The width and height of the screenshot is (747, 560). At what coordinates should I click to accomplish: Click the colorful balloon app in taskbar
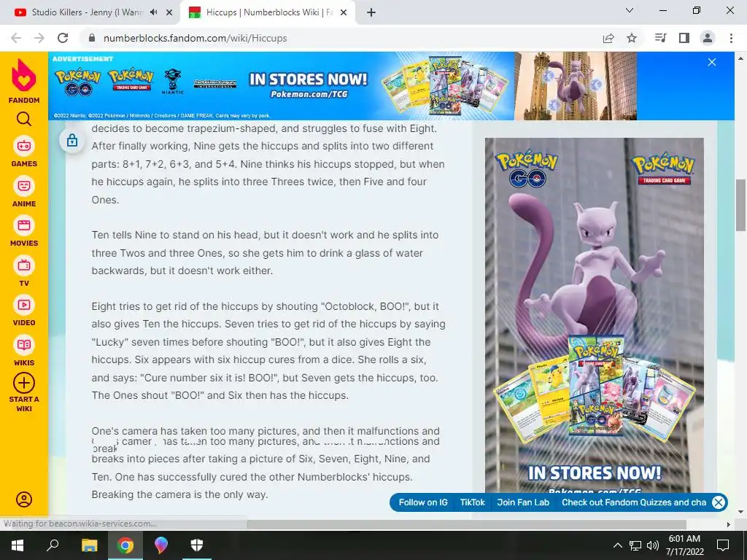click(x=161, y=545)
